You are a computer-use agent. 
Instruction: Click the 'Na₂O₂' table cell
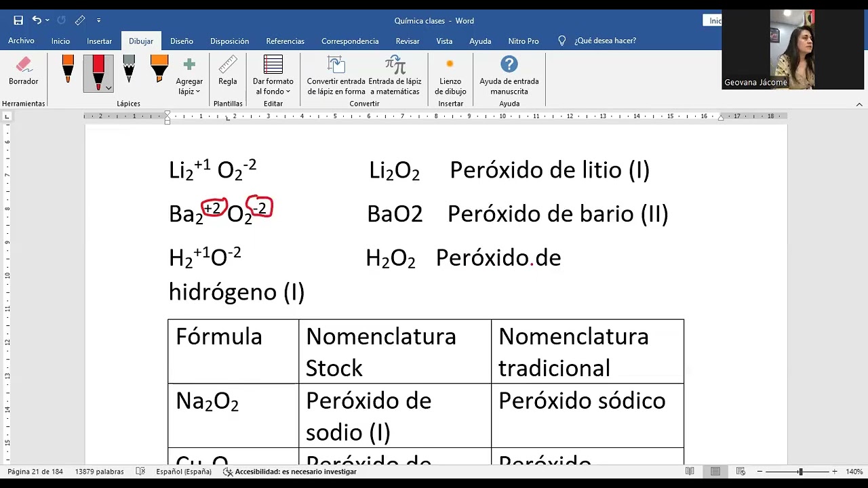coord(233,415)
